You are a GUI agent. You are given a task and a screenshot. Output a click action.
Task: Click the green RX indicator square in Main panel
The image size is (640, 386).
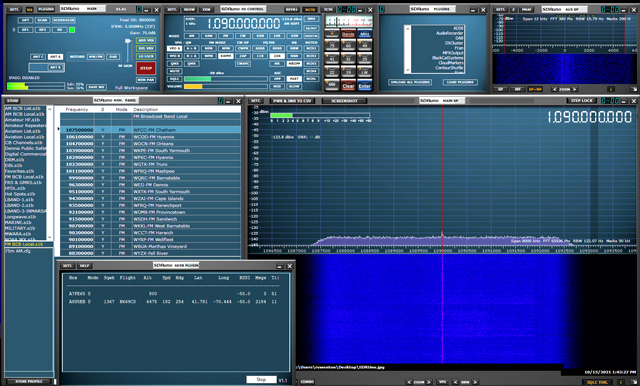(72, 30)
